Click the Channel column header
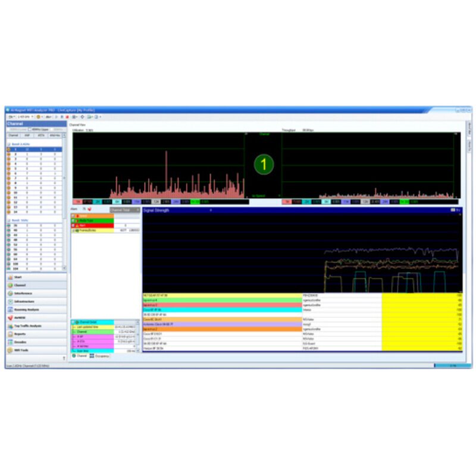Image resolution: width=476 pixels, height=476 pixels. tap(13, 136)
